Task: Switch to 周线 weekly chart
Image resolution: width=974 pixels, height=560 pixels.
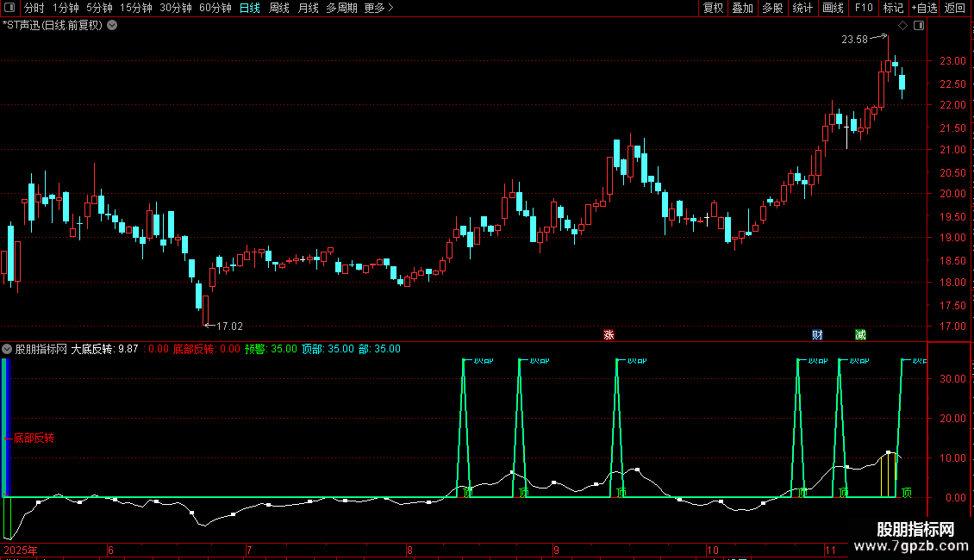Action: point(279,8)
